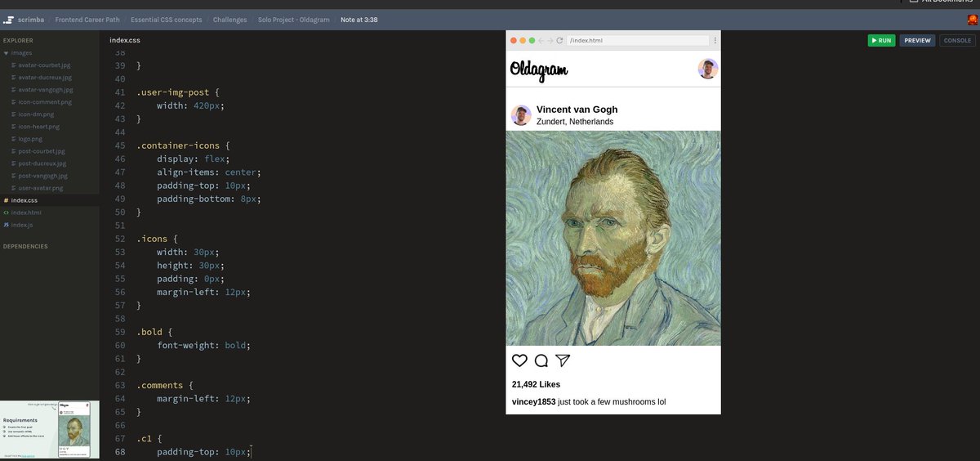Like the post with the heart icon

coord(519,360)
